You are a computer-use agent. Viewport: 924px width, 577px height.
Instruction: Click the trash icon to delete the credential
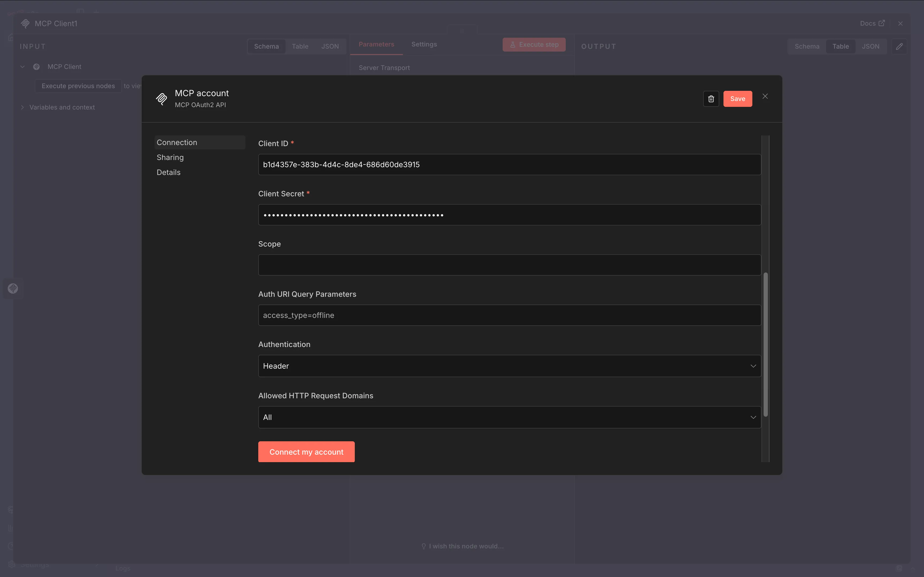tap(711, 99)
